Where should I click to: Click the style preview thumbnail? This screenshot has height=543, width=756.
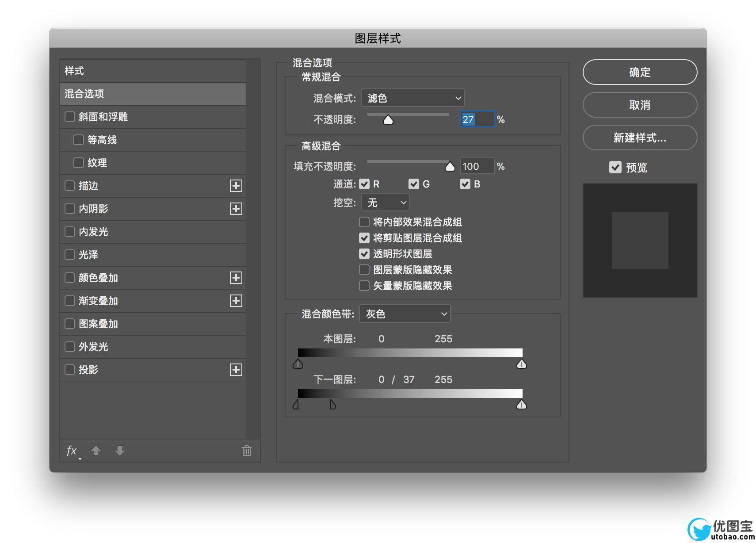pos(640,241)
